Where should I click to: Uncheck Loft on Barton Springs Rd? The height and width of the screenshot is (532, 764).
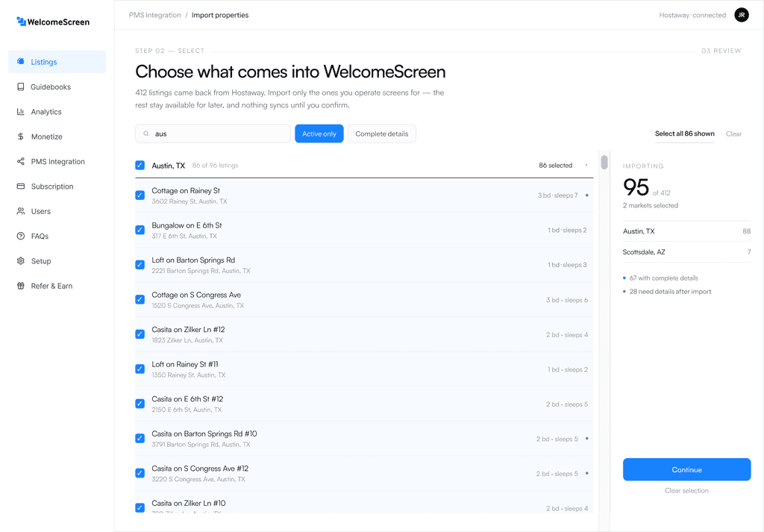[x=140, y=265]
